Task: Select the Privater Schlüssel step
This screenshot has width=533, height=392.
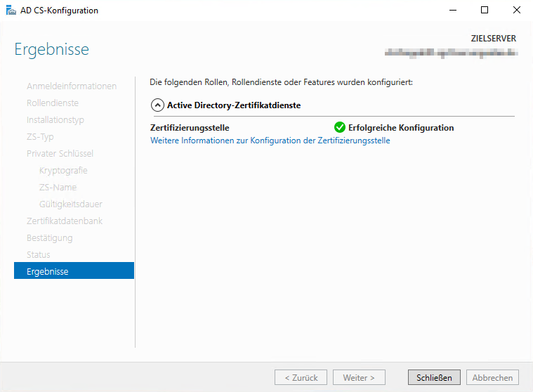Action: (x=60, y=153)
